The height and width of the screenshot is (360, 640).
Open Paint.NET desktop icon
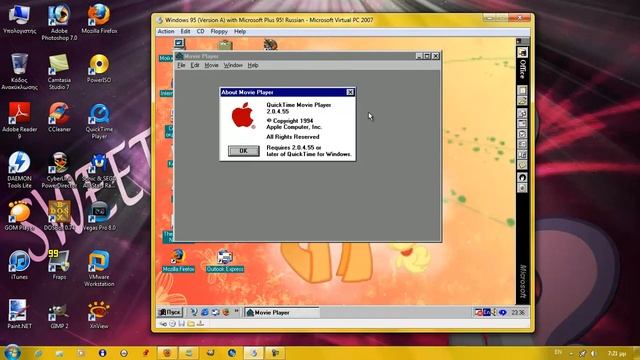pyautogui.click(x=19, y=314)
